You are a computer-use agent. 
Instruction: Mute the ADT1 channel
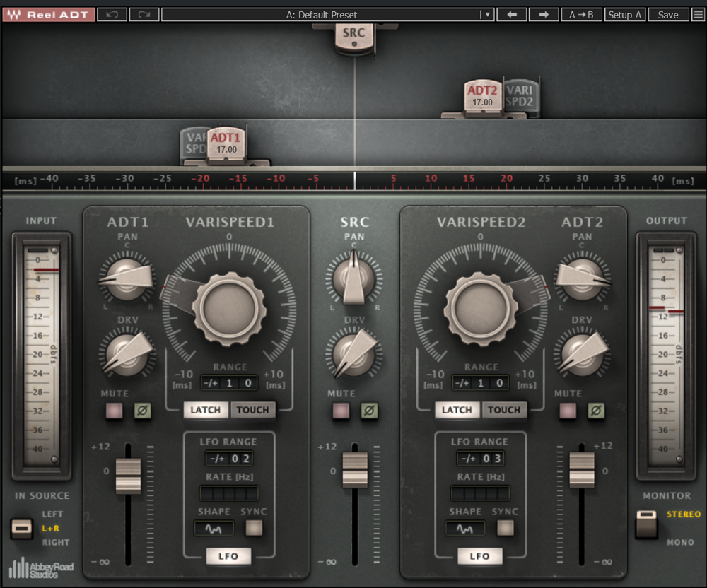pyautogui.click(x=114, y=411)
